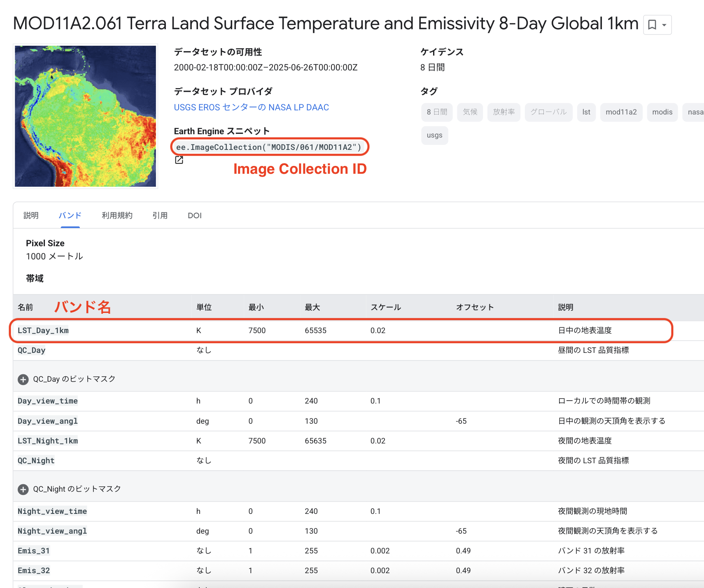Screen dimensions: 704x588
Task: Expand the QC_Day のビットマスク section
Action: [23, 379]
